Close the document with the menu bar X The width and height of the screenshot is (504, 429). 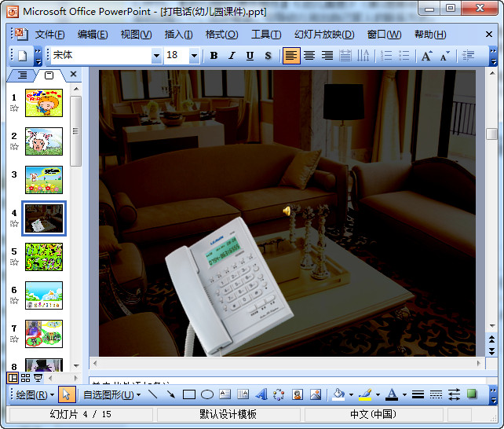[489, 34]
